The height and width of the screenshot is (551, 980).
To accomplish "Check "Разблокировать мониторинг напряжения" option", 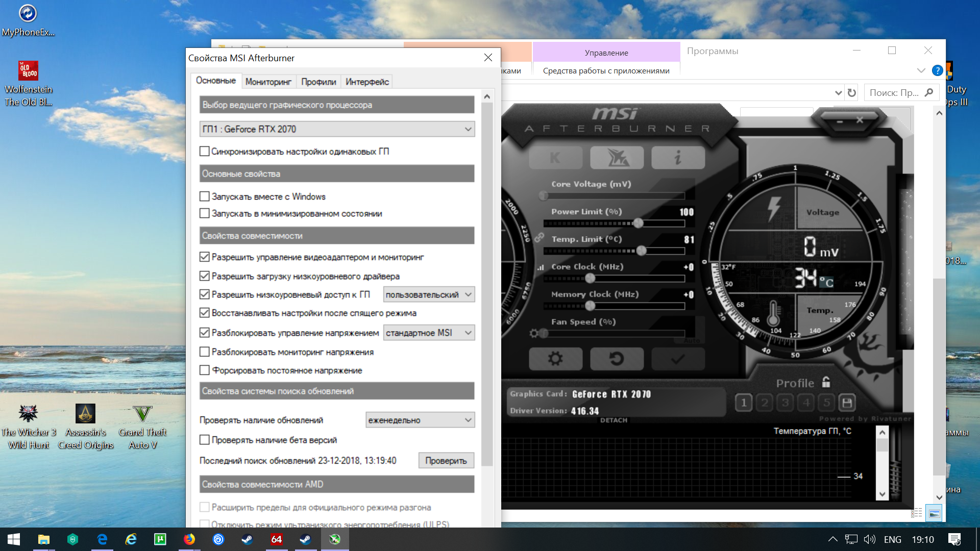I will [205, 352].
